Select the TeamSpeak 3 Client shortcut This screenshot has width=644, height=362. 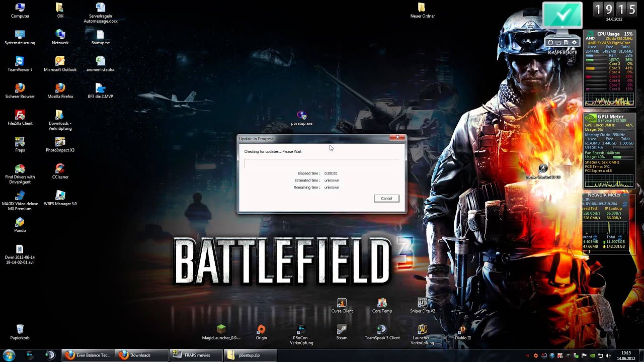pyautogui.click(x=382, y=332)
